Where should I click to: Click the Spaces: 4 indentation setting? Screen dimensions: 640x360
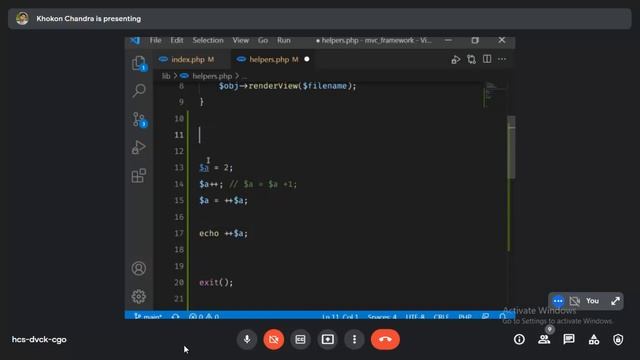point(382,316)
